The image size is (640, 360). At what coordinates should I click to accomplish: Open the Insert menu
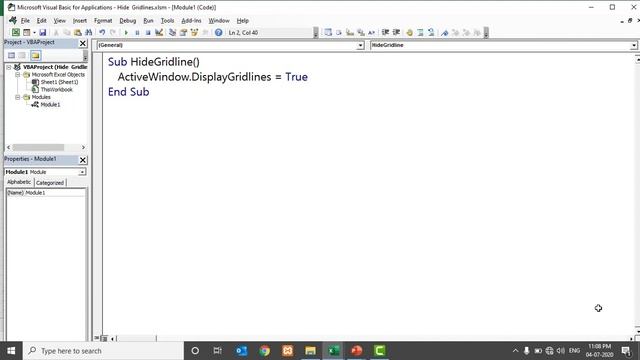[80, 20]
